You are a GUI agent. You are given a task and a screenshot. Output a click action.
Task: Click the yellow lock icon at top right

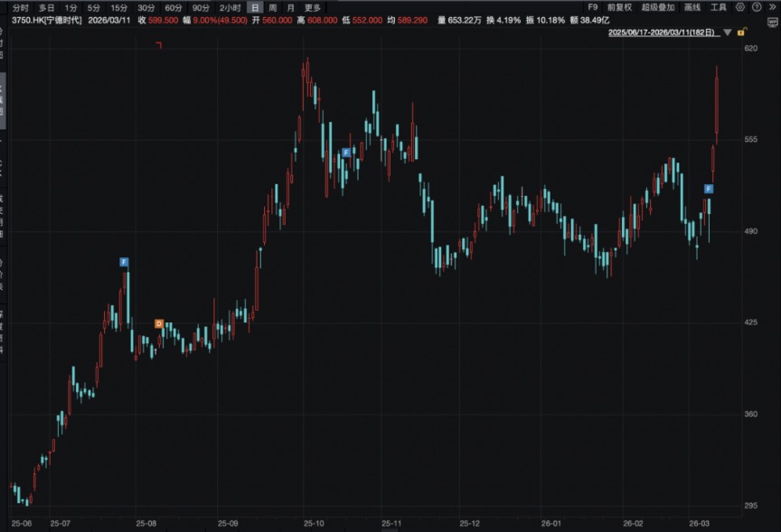point(741,32)
